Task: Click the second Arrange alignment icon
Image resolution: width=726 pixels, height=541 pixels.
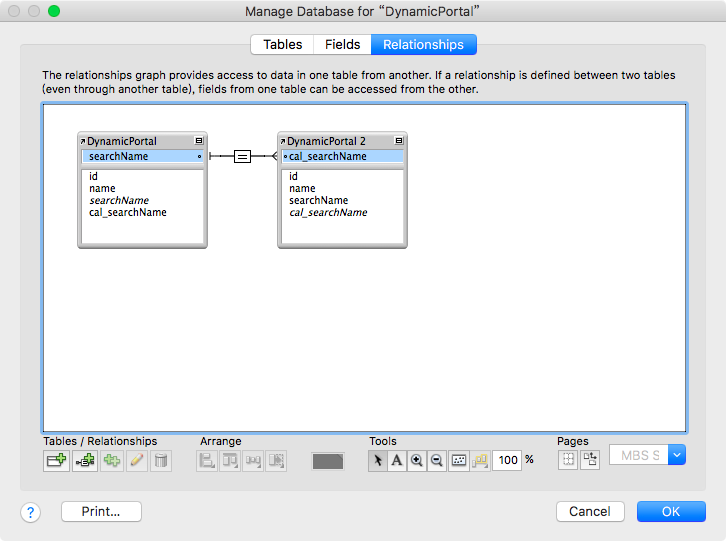Action: (230, 460)
